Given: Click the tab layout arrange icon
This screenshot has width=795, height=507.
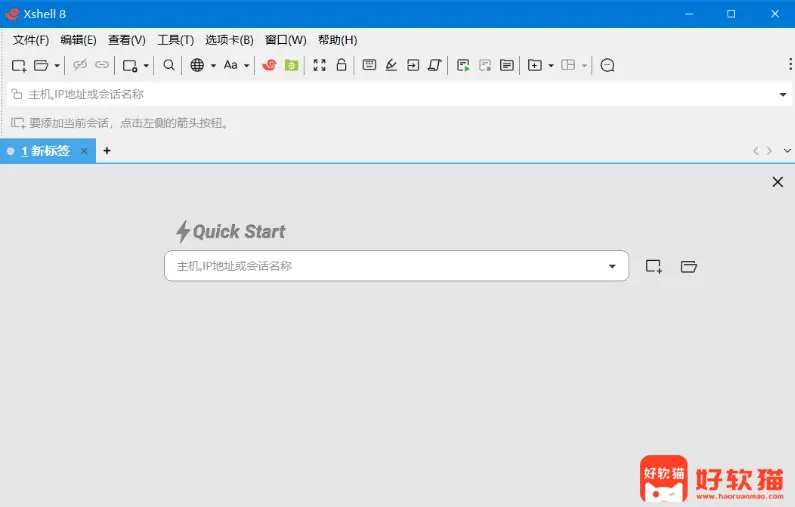Looking at the screenshot, I should click(x=568, y=65).
